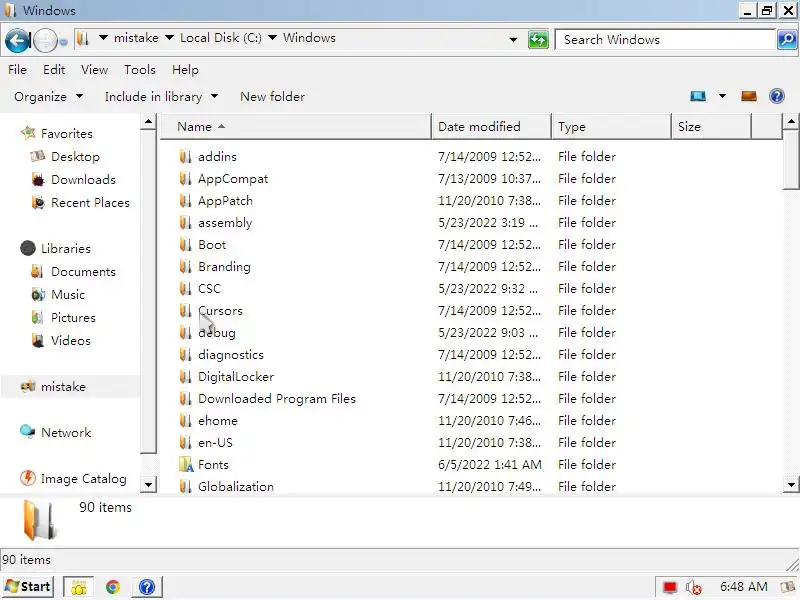The image size is (800, 600).
Task: Click the AppPatch folder icon
Action: coord(186,201)
